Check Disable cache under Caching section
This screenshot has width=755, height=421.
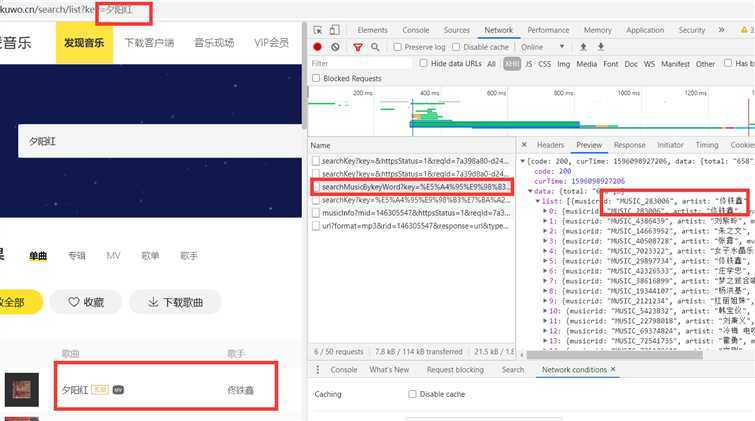coord(412,394)
